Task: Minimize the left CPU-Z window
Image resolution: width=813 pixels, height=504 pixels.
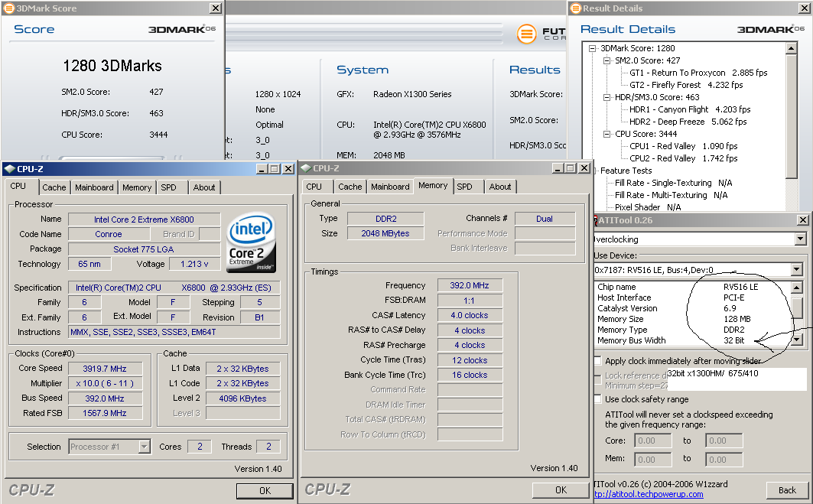Action: click(262, 169)
